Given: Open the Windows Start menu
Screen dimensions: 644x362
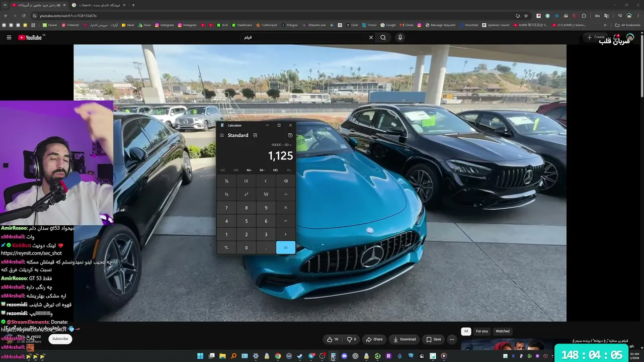Looking at the screenshot, I should pyautogui.click(x=200, y=356).
